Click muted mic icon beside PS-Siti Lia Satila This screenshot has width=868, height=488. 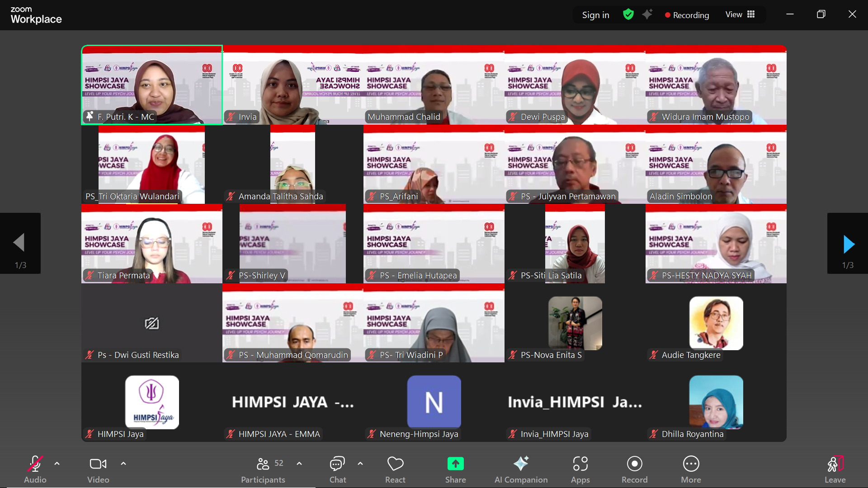pos(513,276)
